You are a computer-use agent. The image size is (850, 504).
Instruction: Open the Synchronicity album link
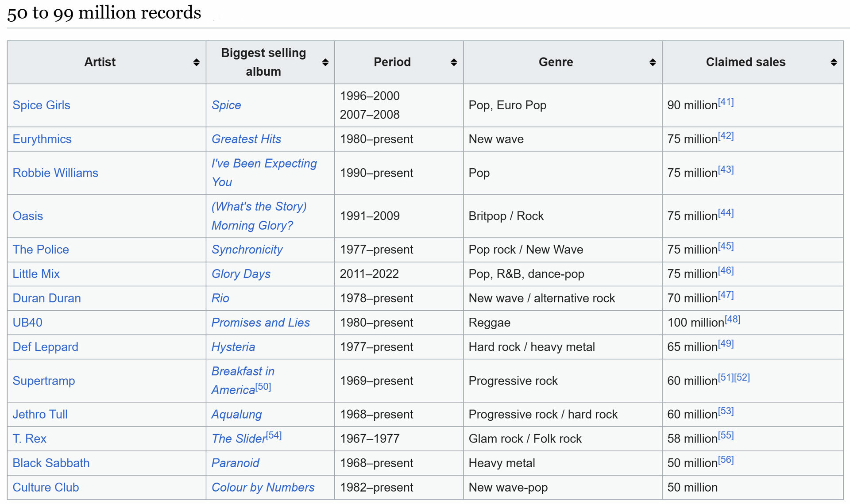click(x=247, y=250)
